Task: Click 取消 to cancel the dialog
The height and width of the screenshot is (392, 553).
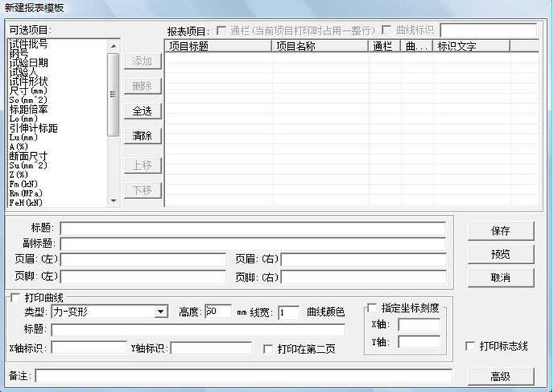Action: pos(500,277)
